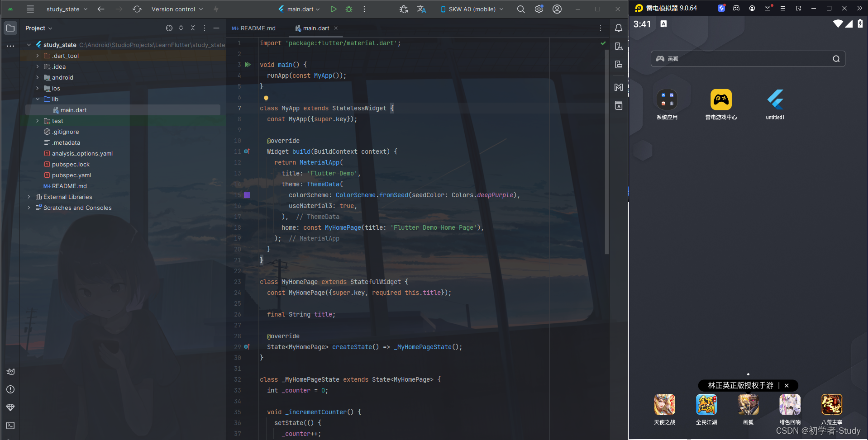Image resolution: width=868 pixels, height=440 pixels.
Task: Switch to the README.md editor tab
Action: (253, 28)
